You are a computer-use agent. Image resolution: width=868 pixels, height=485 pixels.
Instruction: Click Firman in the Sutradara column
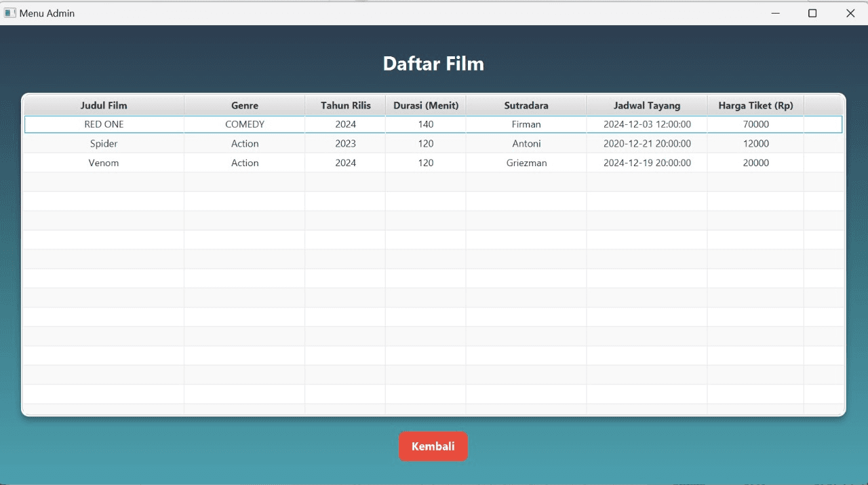tap(526, 124)
